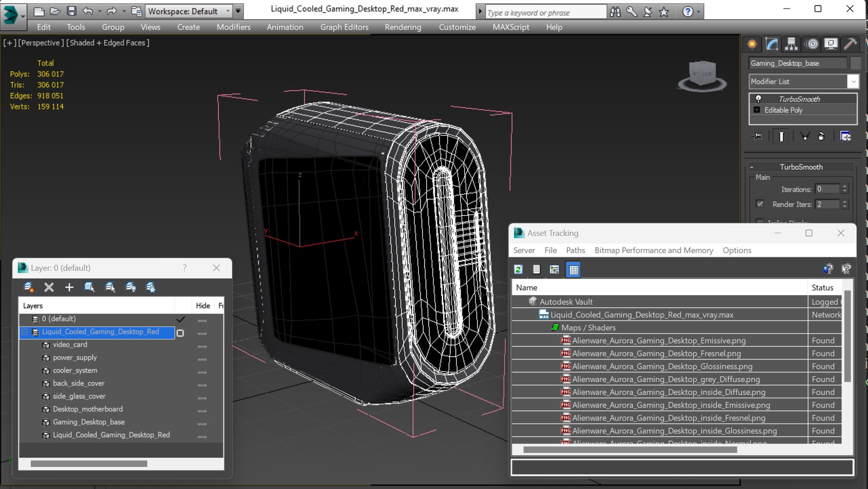Redo the last undone operation
This screenshot has width=868, height=489.
point(111,11)
